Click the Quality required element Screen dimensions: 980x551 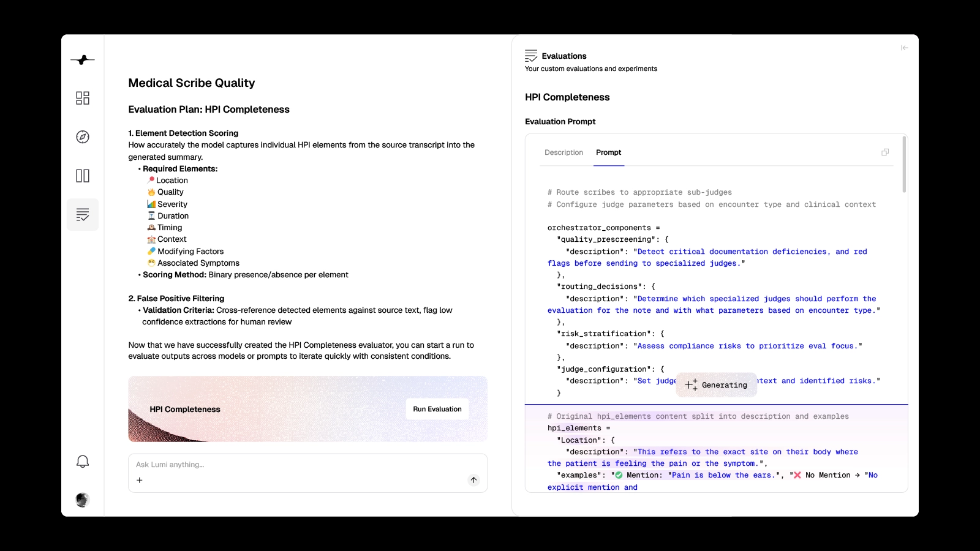(165, 192)
